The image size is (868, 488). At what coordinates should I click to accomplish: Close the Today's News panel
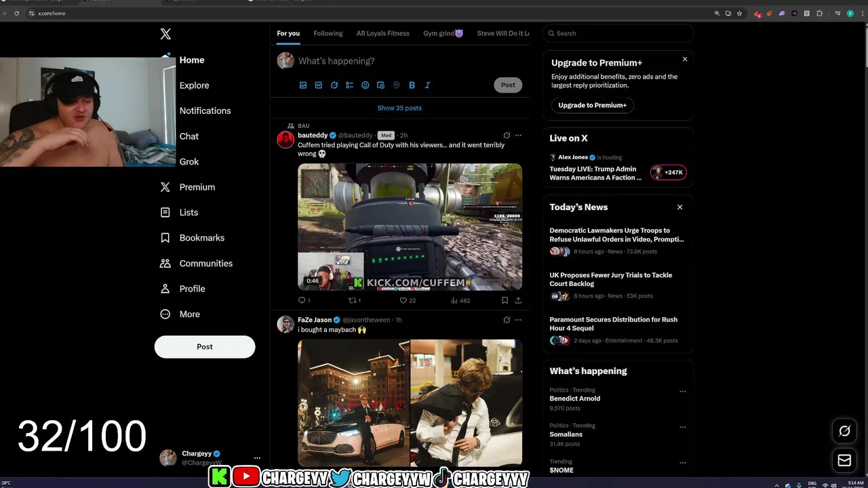[679, 207]
